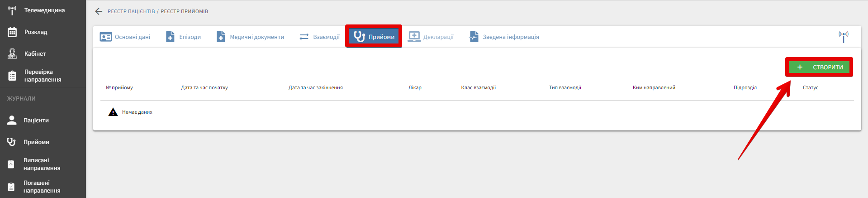Switch to the Основні дані tab
The width and height of the screenshot is (868, 198).
click(x=125, y=37)
